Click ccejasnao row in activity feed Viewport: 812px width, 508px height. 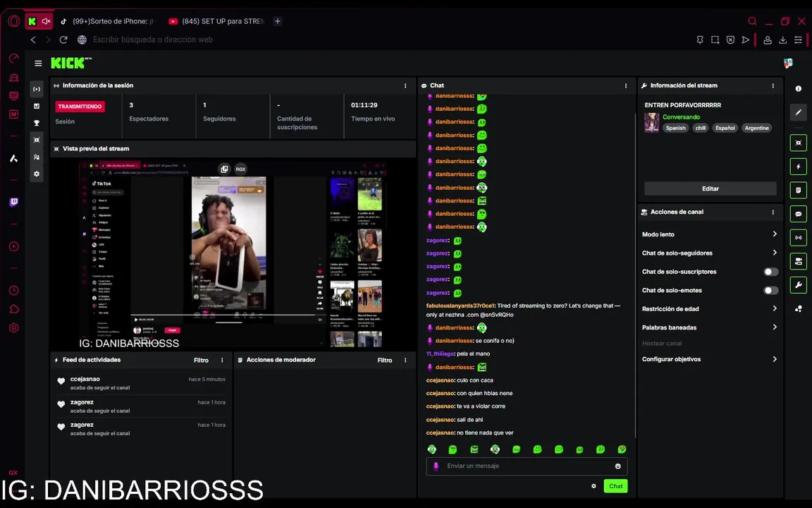[141, 383]
